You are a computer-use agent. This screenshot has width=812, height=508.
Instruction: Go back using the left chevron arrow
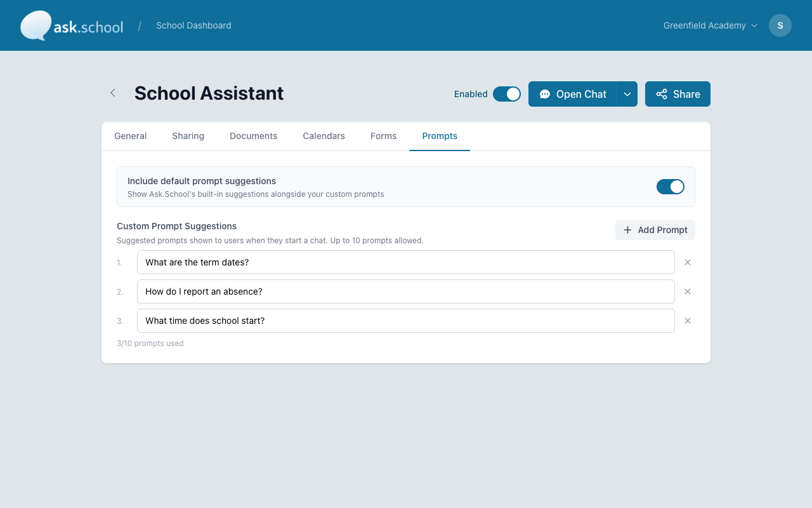[113, 93]
